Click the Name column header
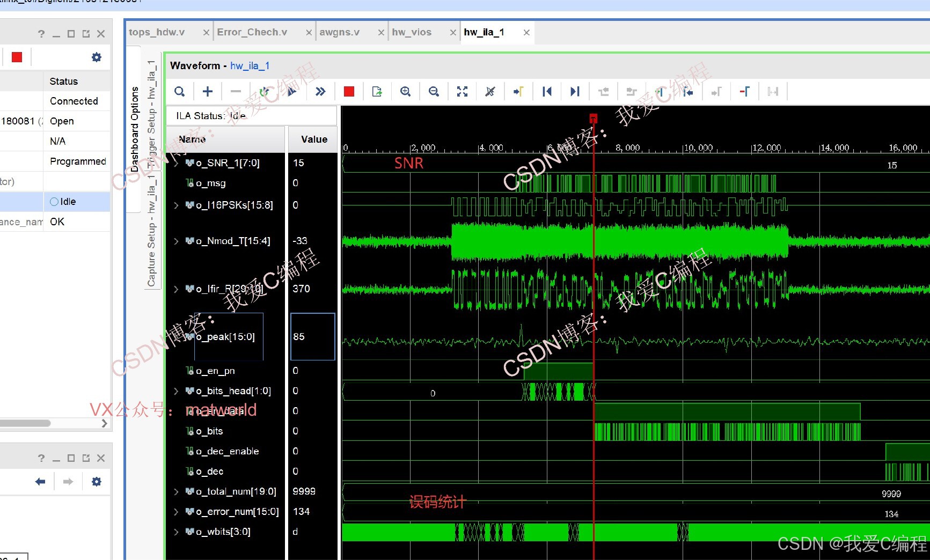930x560 pixels. pos(225,139)
